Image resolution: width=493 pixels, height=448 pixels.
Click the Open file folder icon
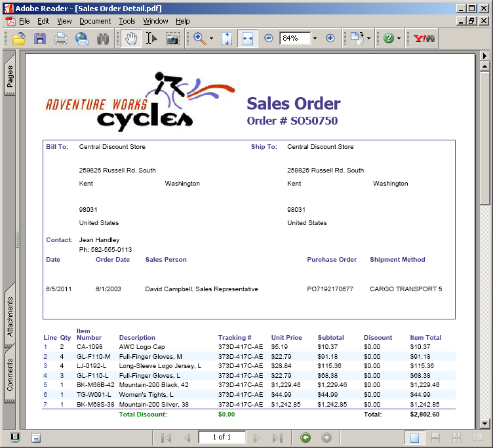18,39
